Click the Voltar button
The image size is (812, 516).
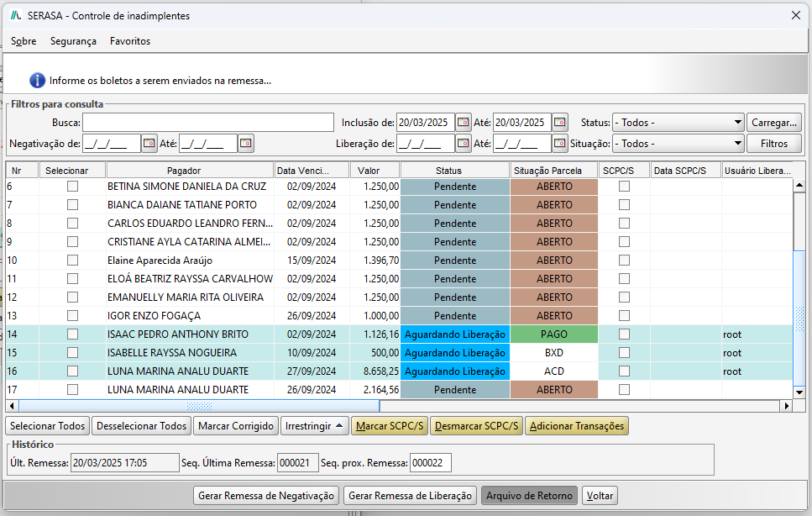[x=600, y=496]
